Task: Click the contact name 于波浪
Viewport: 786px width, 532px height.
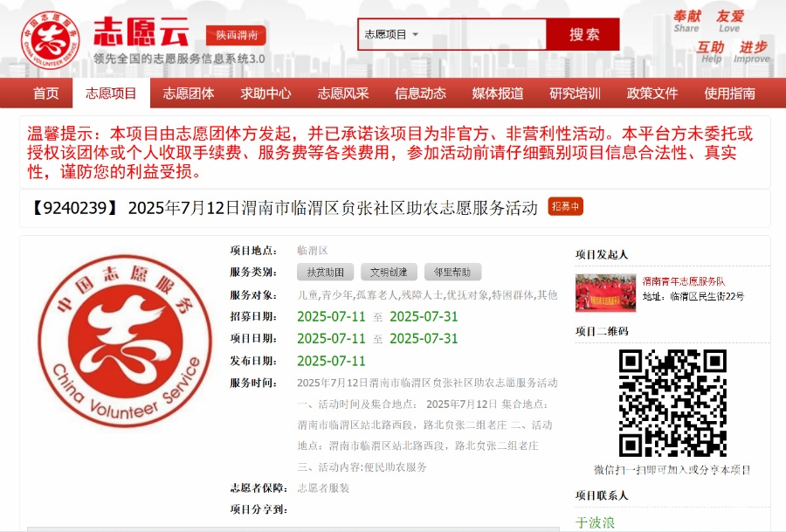Action: [595, 522]
